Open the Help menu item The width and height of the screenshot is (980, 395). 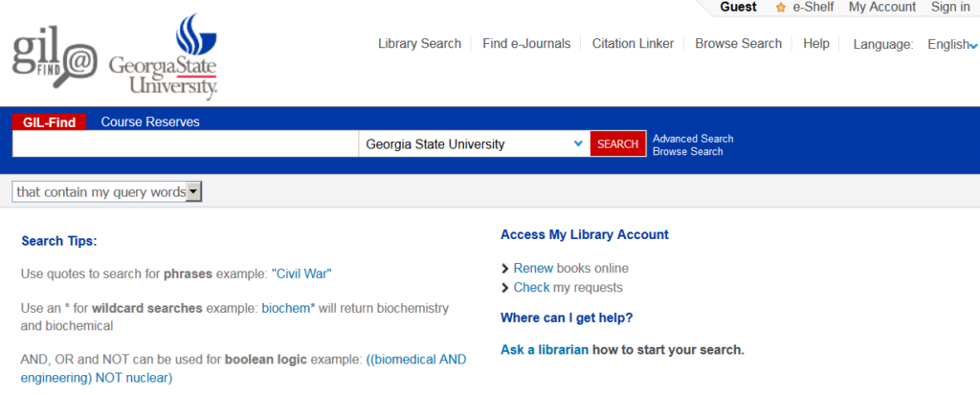(816, 44)
